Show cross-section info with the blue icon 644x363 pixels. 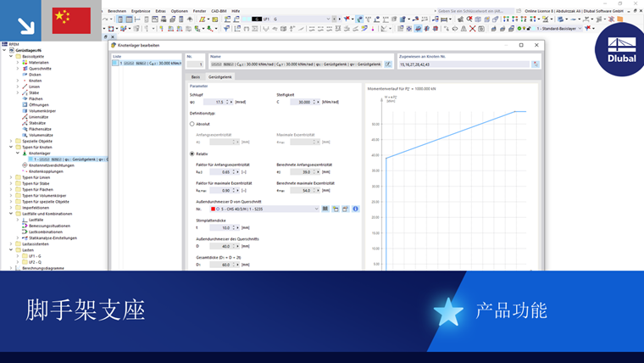(x=355, y=209)
